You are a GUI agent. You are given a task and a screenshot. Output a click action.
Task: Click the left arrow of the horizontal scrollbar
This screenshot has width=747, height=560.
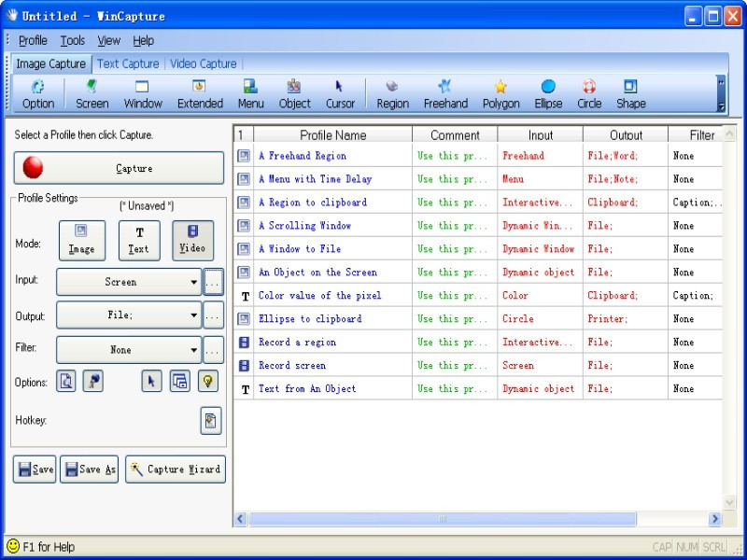[x=241, y=519]
